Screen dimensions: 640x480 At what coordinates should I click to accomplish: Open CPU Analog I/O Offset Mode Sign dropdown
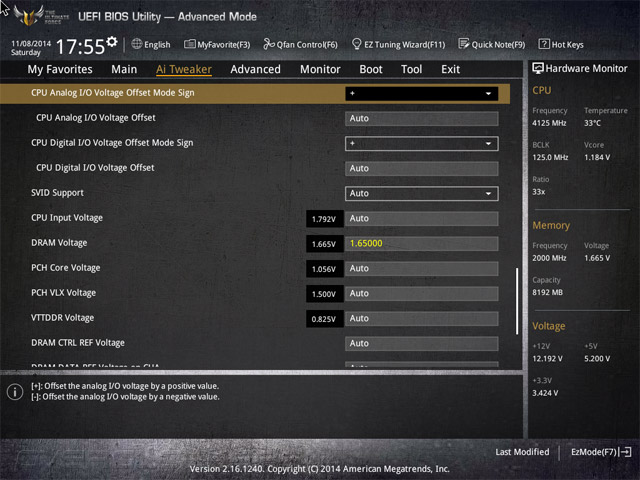[422, 93]
